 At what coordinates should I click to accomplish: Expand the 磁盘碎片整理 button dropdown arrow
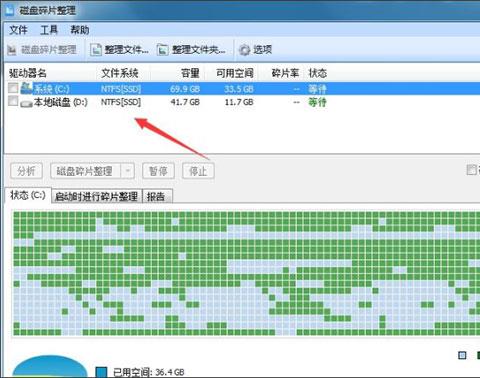[128, 171]
